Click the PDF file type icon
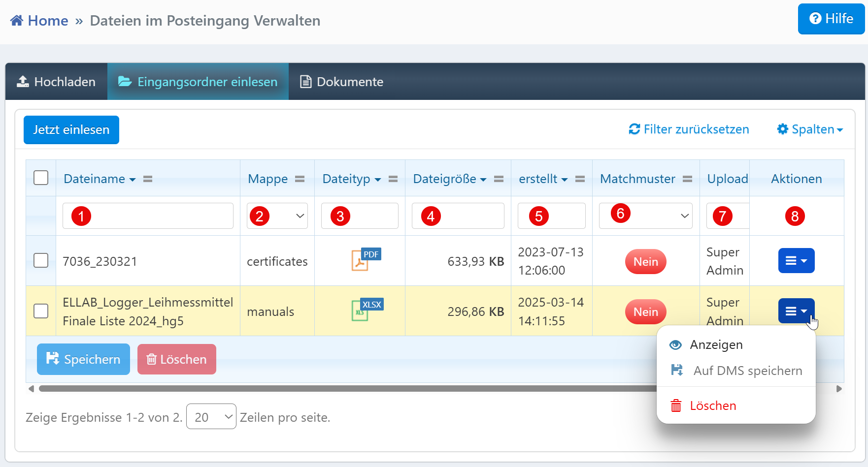Screen dimensions: 868x467 pyautogui.click(x=366, y=260)
